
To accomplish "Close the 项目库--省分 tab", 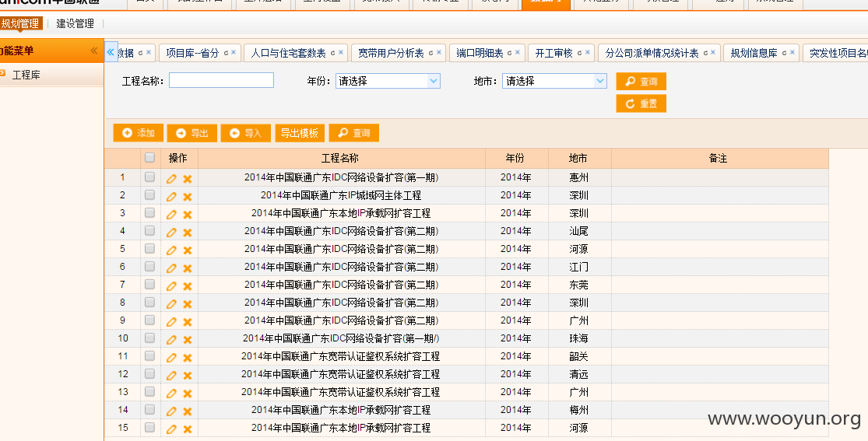I will click(234, 53).
